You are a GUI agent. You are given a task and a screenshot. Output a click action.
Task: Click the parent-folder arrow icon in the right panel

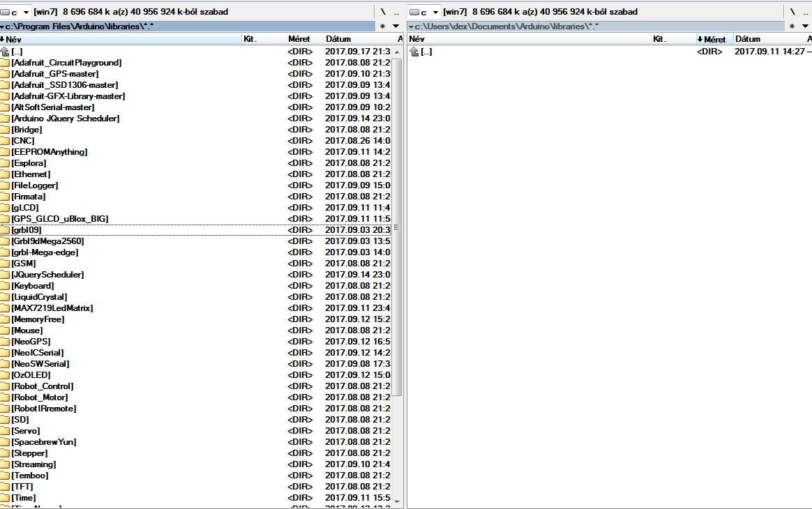coord(414,52)
